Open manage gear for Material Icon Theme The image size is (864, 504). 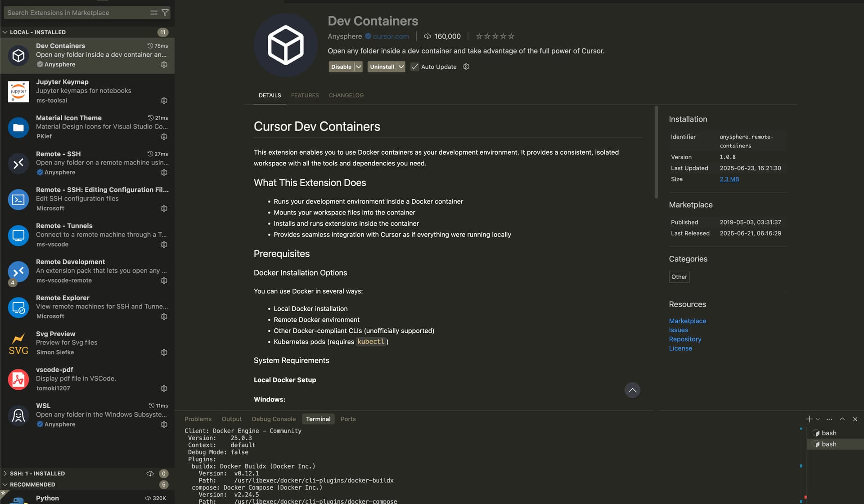164,137
